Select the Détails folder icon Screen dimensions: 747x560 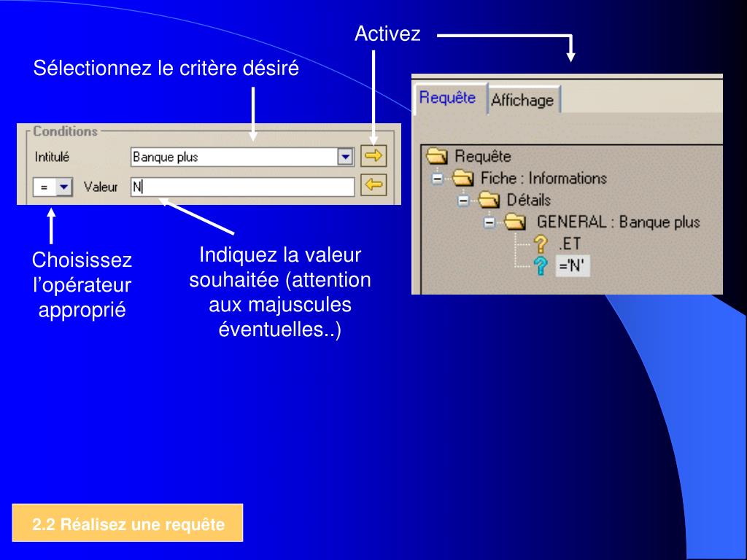(x=489, y=200)
